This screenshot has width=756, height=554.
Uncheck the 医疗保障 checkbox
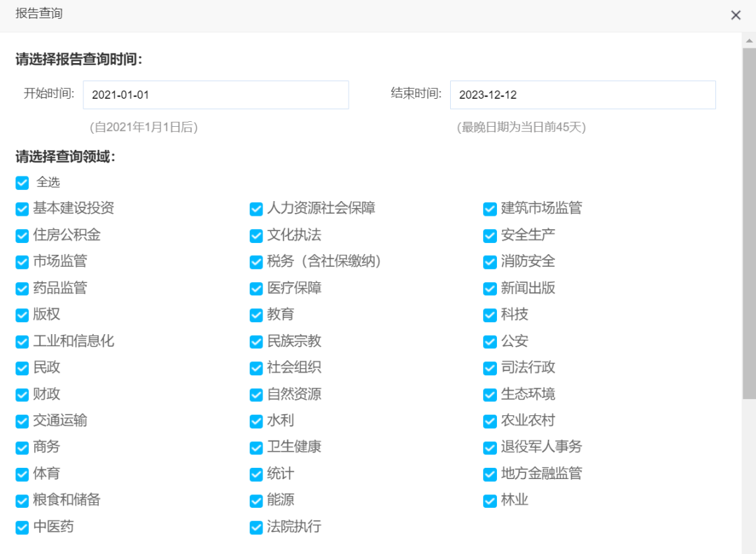click(255, 289)
